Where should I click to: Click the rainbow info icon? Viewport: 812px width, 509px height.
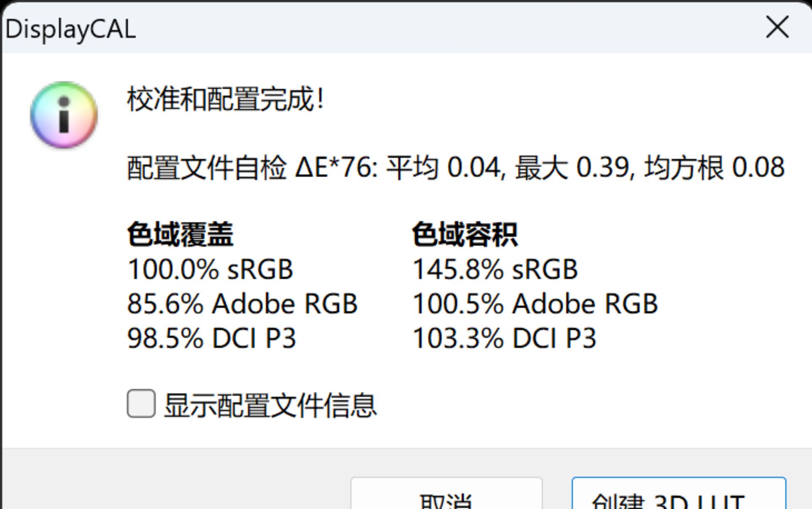(64, 115)
